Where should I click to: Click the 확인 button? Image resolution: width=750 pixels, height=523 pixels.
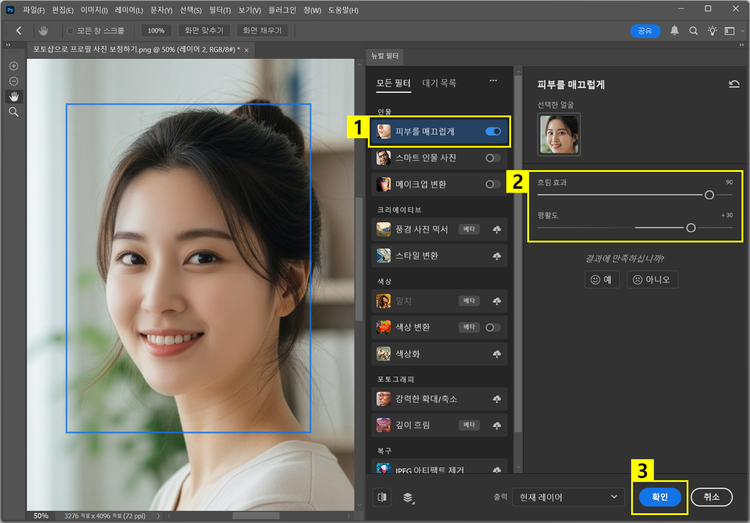click(x=659, y=496)
